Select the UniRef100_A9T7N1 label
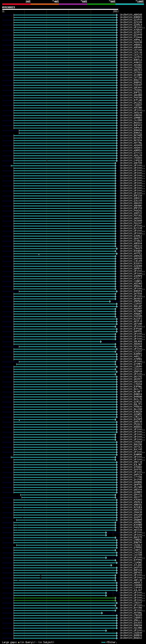 131,143
